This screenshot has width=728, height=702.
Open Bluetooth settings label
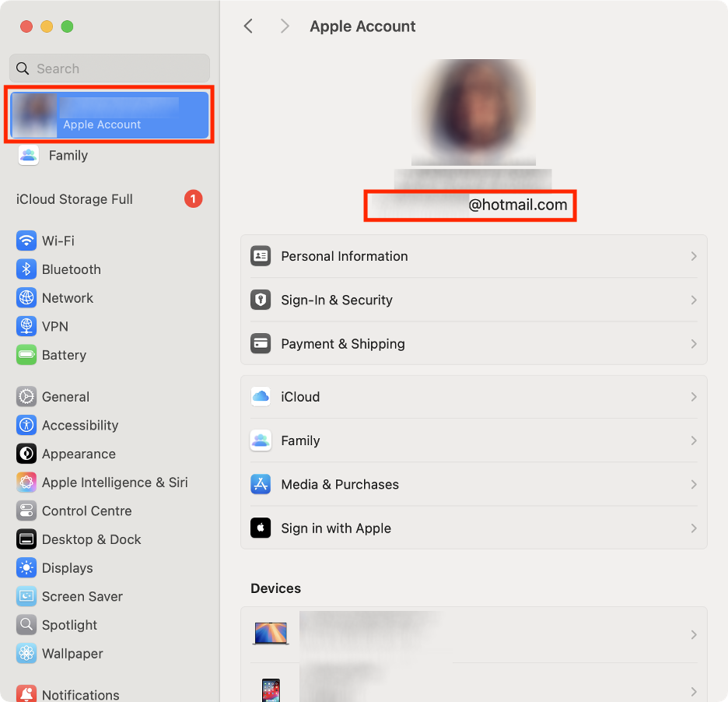pos(71,269)
